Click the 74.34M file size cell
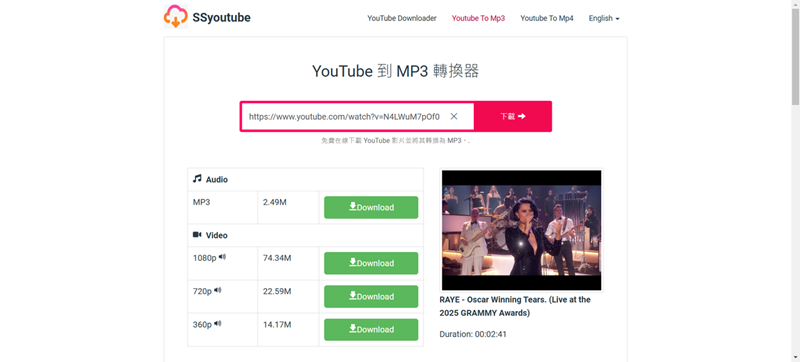 [x=288, y=263]
